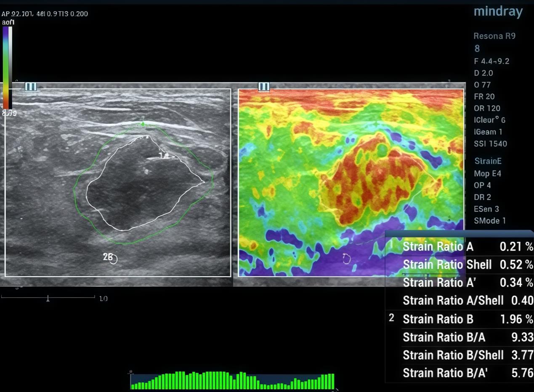Click the 1A lesion label inside the white contour
This screenshot has height=392, width=534.
click(x=164, y=156)
